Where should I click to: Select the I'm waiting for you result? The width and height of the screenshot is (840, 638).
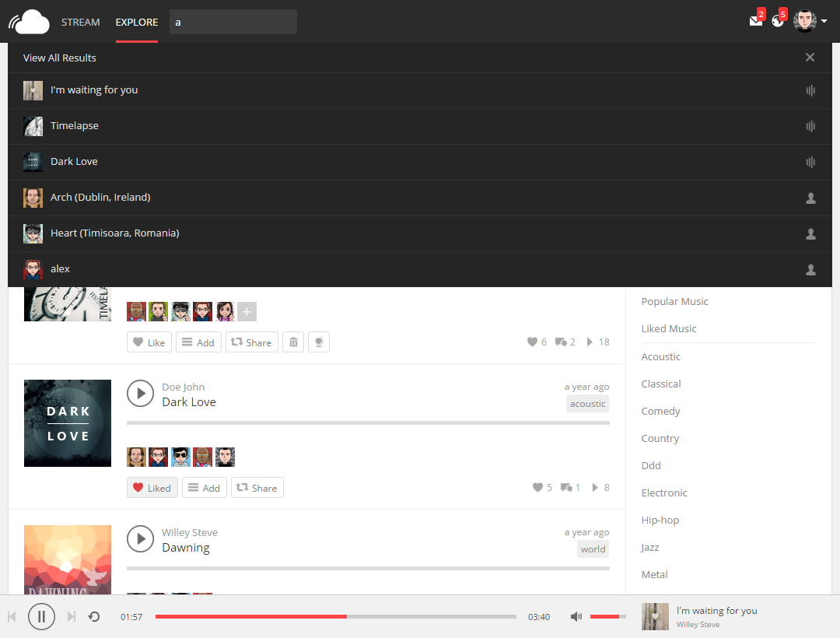point(420,90)
